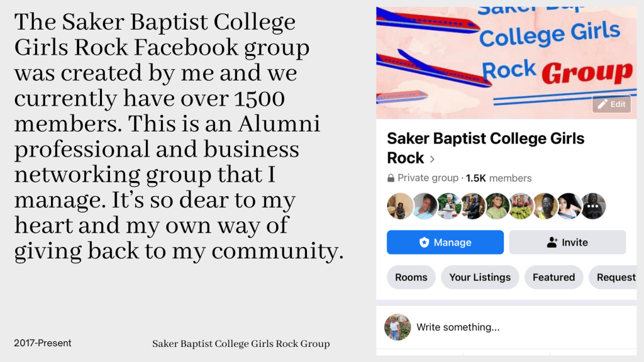The width and height of the screenshot is (644, 362).
Task: Click the lock icon beside Private group
Action: (391, 178)
